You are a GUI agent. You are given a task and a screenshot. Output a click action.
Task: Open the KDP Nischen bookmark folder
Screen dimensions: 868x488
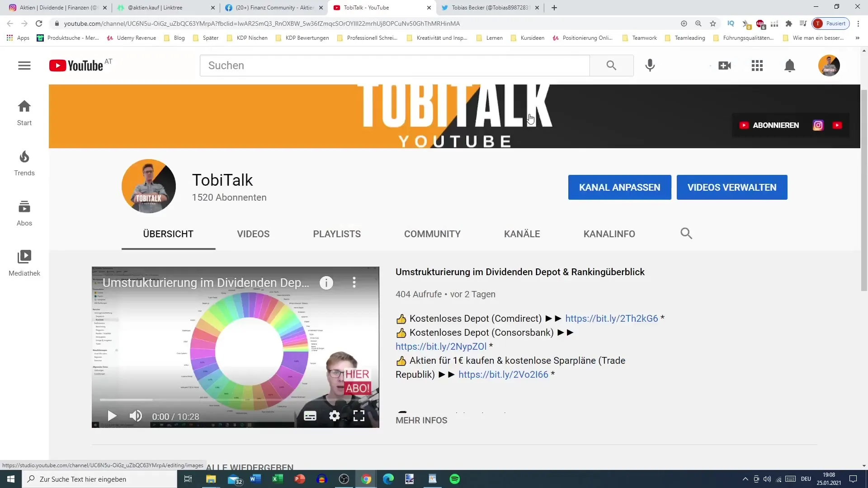point(247,38)
